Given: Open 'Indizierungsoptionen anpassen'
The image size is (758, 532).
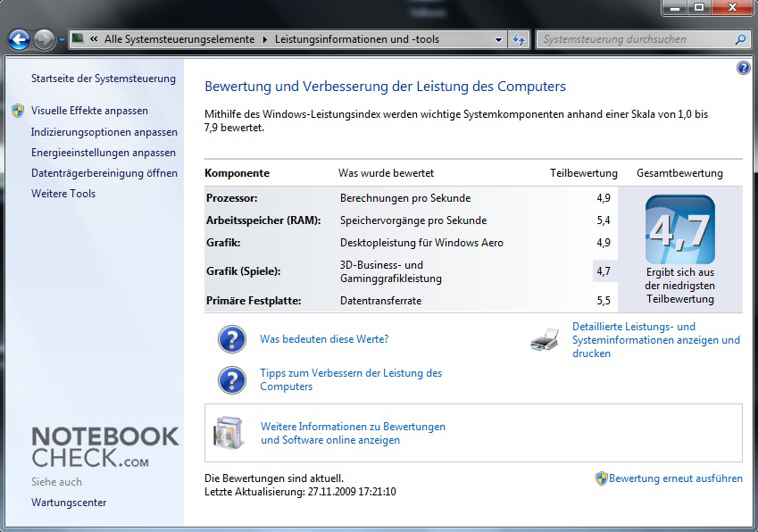Looking at the screenshot, I should pyautogui.click(x=104, y=132).
